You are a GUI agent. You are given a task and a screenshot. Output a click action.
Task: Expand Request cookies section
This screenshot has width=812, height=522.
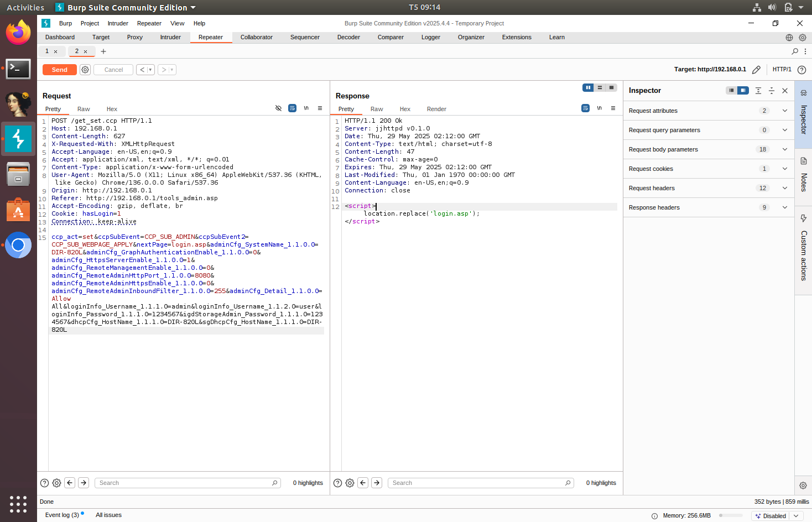[709, 169]
